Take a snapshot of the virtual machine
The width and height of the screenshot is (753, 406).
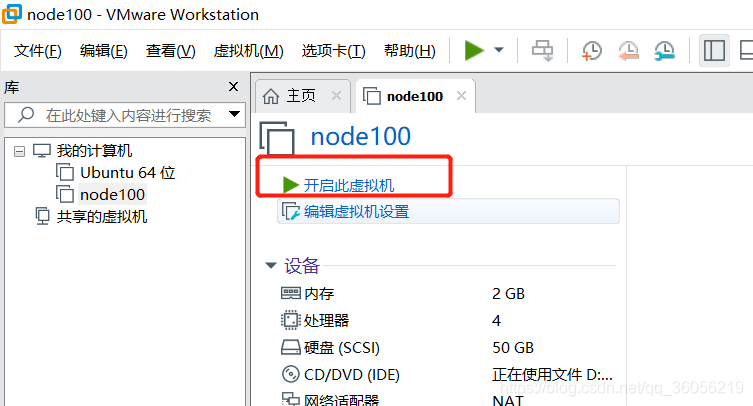coord(592,50)
